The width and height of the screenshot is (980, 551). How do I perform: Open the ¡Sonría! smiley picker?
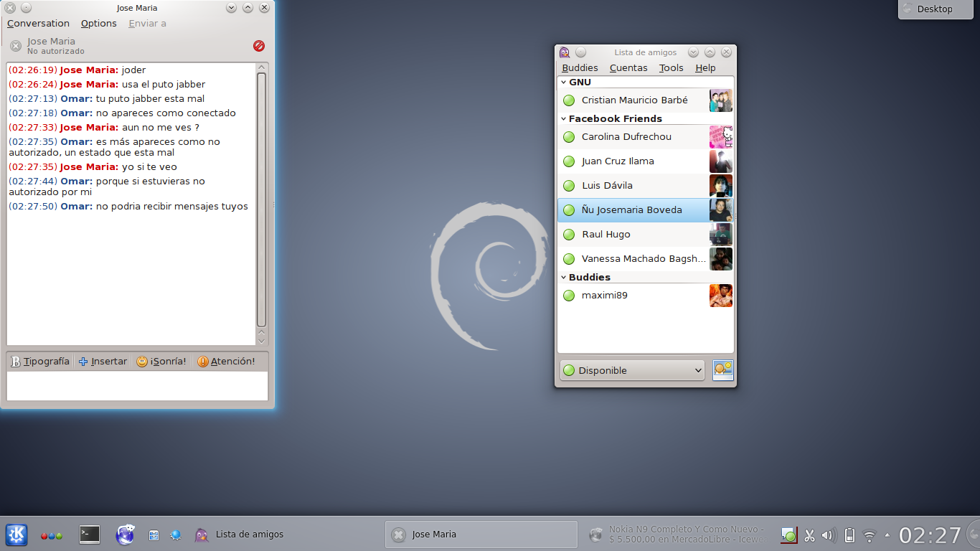pos(161,362)
